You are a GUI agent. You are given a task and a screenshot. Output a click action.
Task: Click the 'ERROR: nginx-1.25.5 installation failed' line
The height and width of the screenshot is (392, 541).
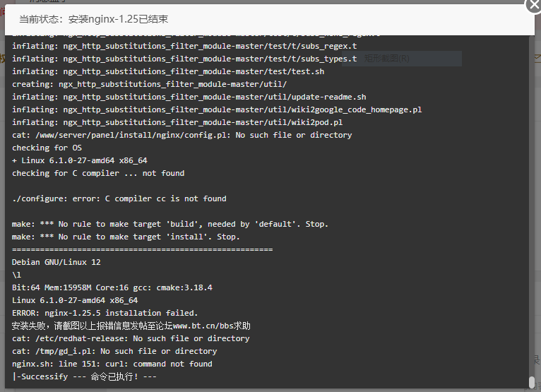[x=105, y=313]
